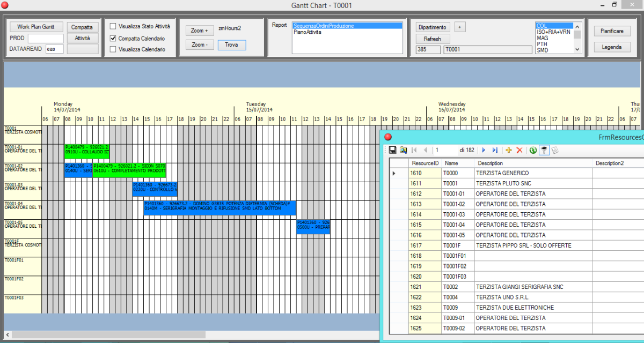Click cell TERZISTA PIPPO SRL - SOLO OFFERTE
This screenshot has height=343, width=644.
pos(533,245)
